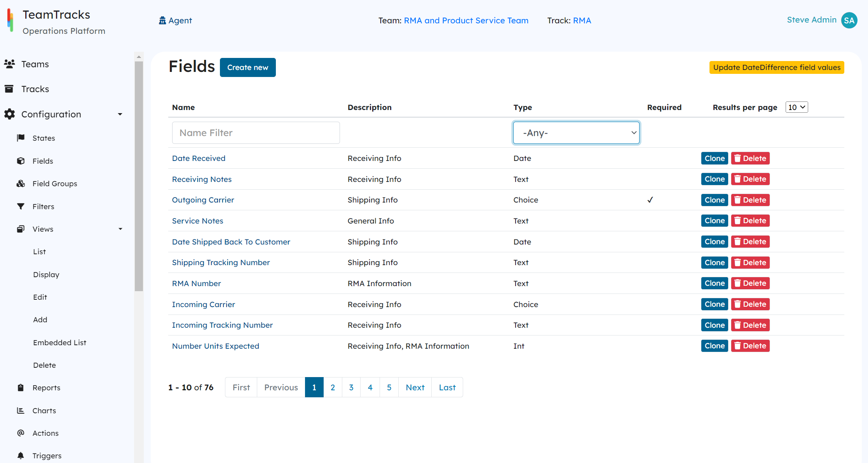Click the Teams people icon in sidebar

[x=9, y=64]
